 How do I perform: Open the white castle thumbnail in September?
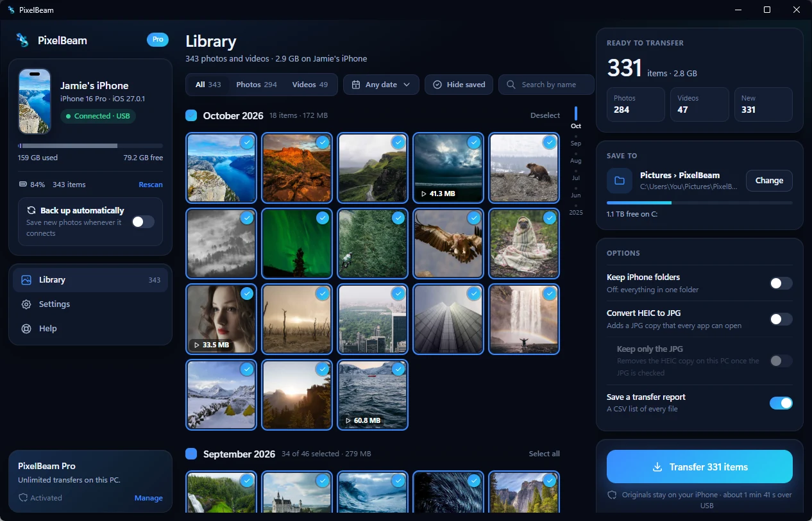[x=297, y=492]
